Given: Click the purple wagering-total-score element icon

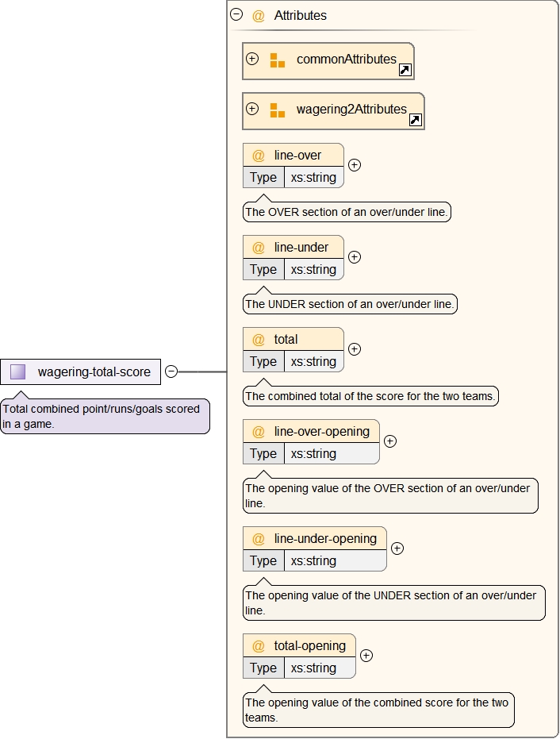Looking at the screenshot, I should tap(17, 371).
